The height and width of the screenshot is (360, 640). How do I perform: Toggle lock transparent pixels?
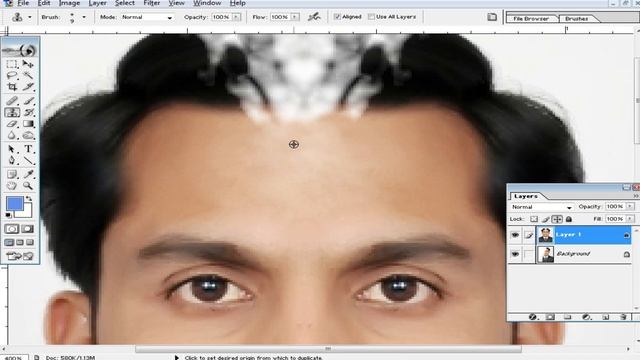click(533, 219)
